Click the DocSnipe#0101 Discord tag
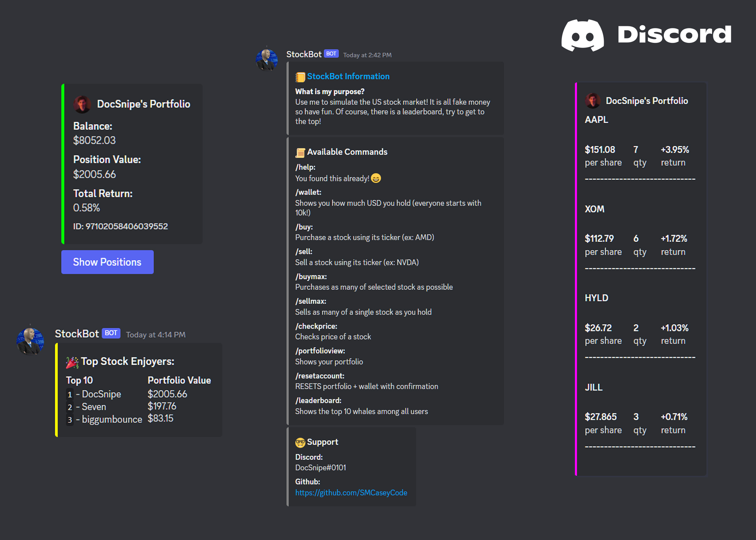This screenshot has height=540, width=756. (320, 468)
